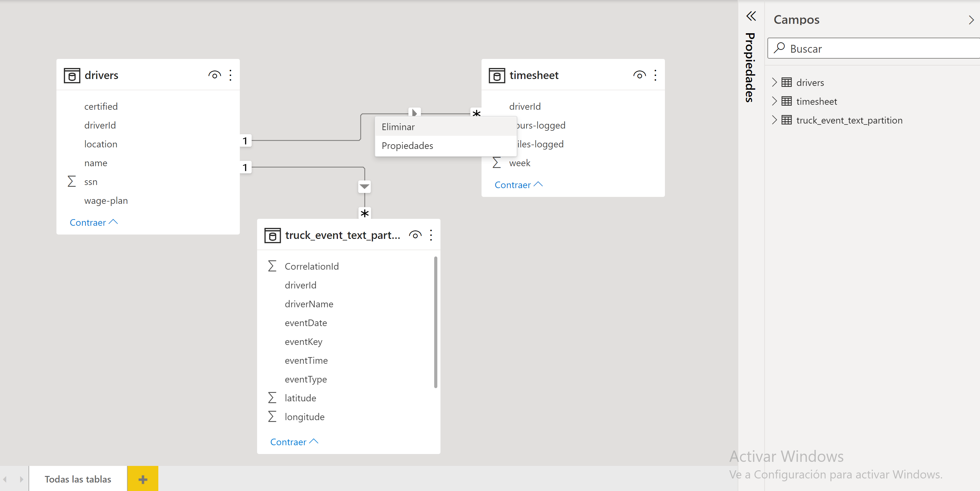Select latitude field in truck_event table

coord(300,398)
